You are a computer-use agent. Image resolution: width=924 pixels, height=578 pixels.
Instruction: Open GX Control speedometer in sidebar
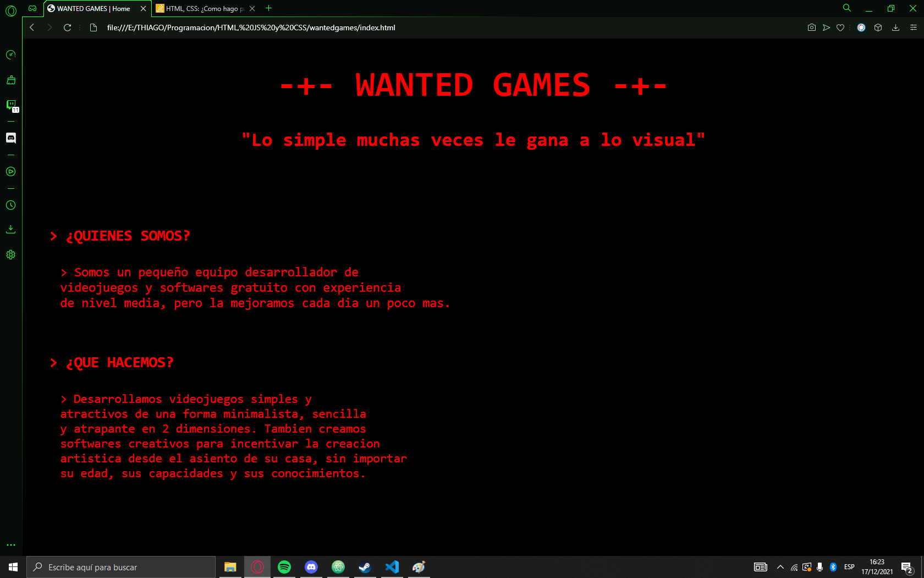pyautogui.click(x=10, y=54)
